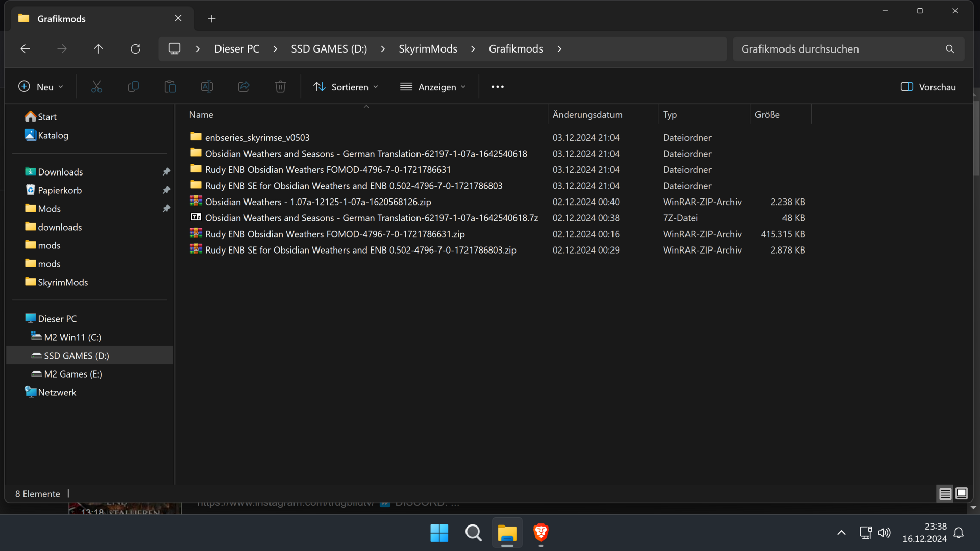Refresh the Grafikmods folder view

pos(135,49)
